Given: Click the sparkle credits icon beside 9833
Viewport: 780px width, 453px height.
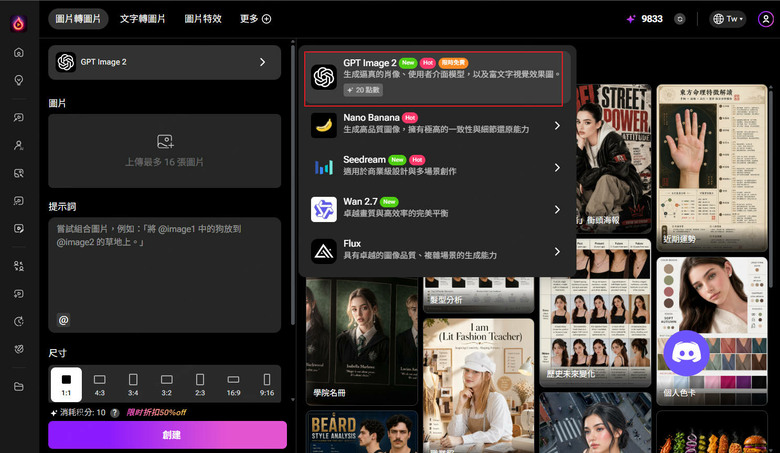Looking at the screenshot, I should point(631,19).
